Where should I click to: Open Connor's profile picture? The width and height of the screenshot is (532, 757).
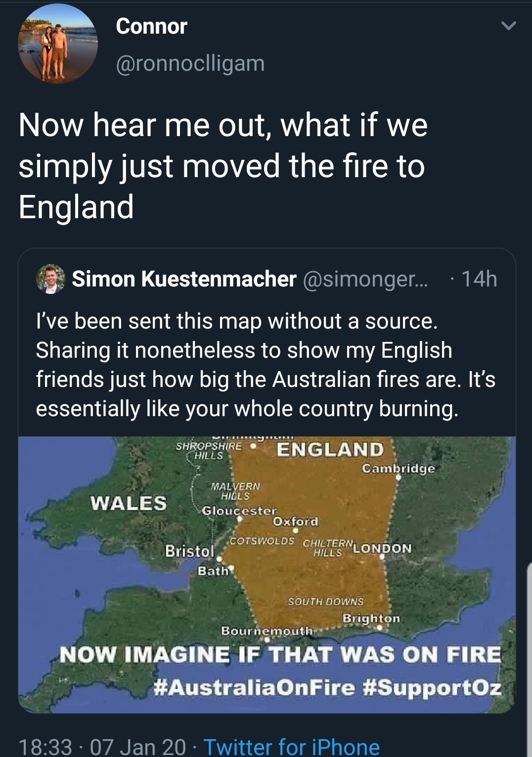pyautogui.click(x=58, y=44)
